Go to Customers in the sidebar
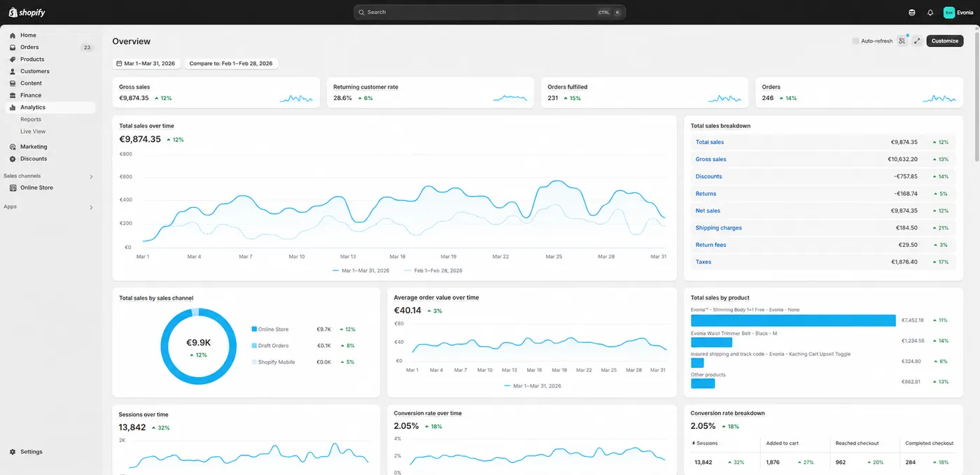The height and width of the screenshot is (475, 980). click(35, 71)
